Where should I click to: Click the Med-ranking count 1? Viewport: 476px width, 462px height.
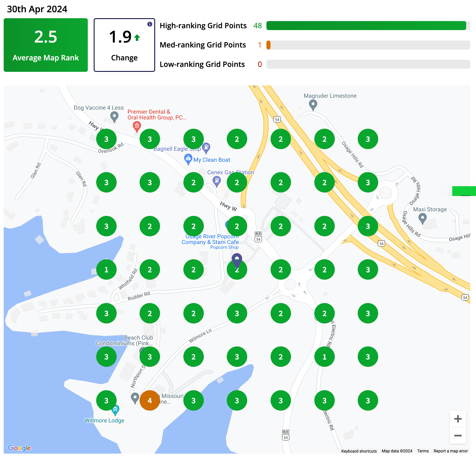click(x=259, y=45)
